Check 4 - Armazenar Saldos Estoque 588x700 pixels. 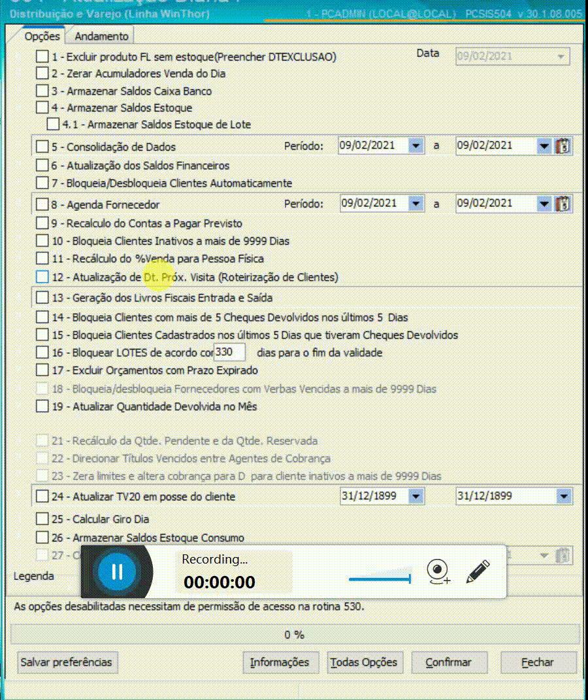coord(42,108)
